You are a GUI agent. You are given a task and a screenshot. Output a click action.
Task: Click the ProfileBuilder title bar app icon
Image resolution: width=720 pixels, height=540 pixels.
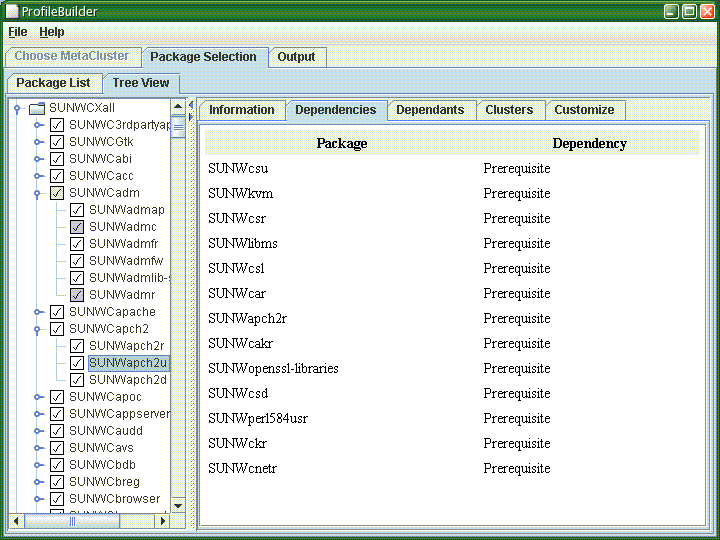pos(12,11)
